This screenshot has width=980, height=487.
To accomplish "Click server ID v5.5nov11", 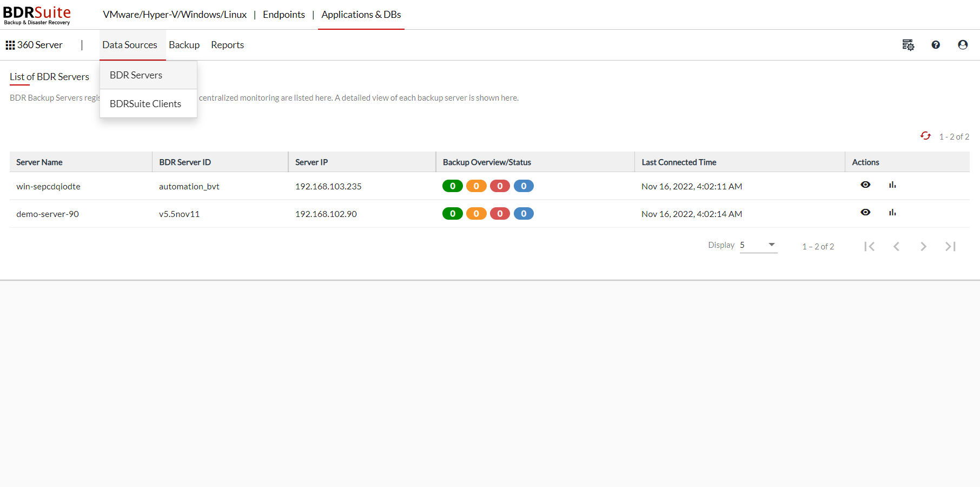I will (179, 214).
